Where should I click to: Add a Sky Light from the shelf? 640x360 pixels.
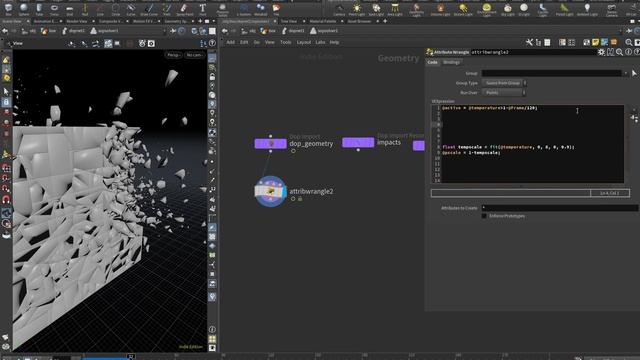click(x=507, y=9)
